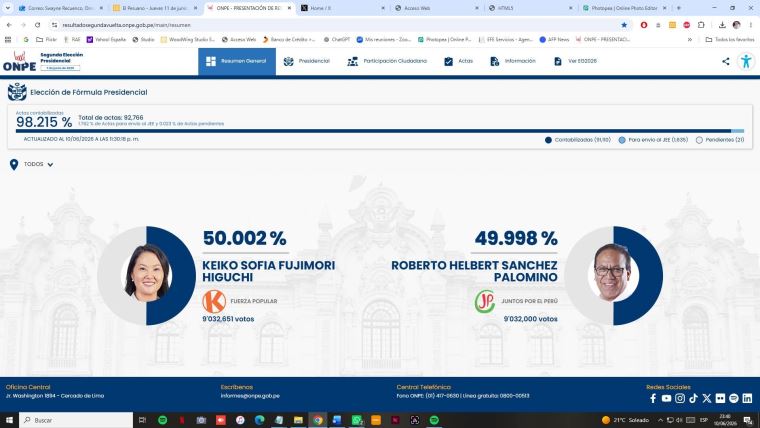760x428 pixels.
Task: Click the Fuerza Popular party logo
Action: (214, 301)
